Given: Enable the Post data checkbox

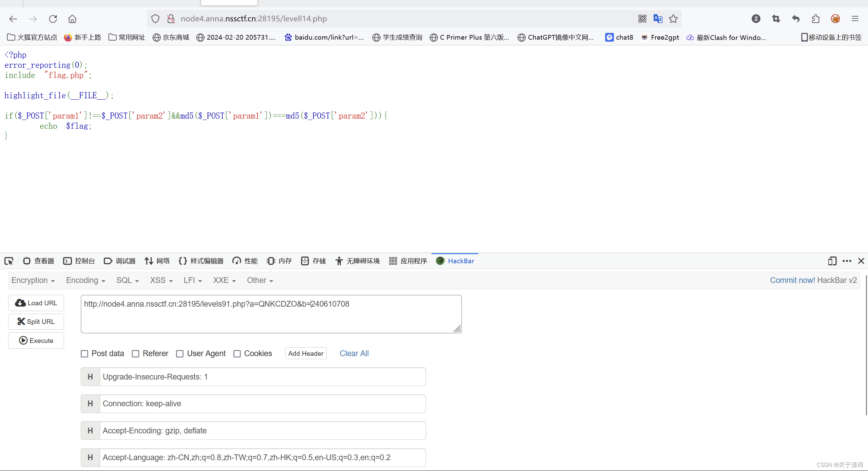Looking at the screenshot, I should pos(84,354).
